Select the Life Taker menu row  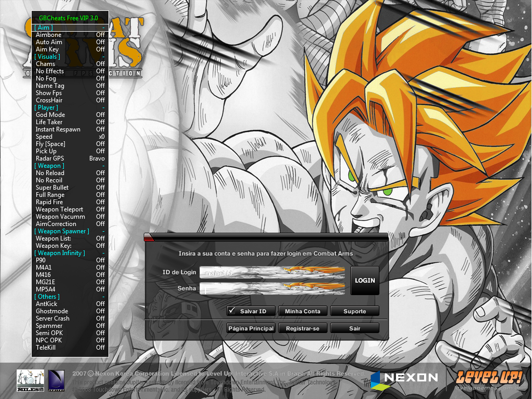pyautogui.click(x=70, y=122)
